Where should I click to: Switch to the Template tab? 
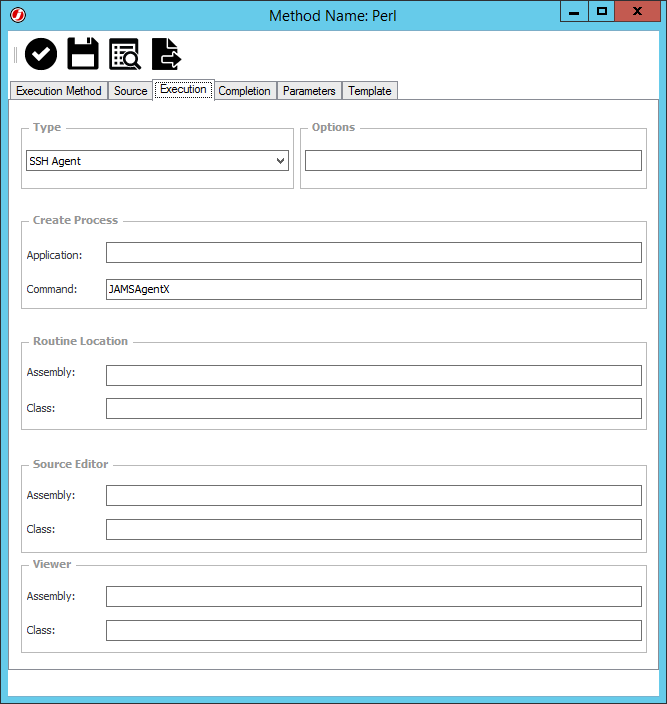tap(370, 91)
